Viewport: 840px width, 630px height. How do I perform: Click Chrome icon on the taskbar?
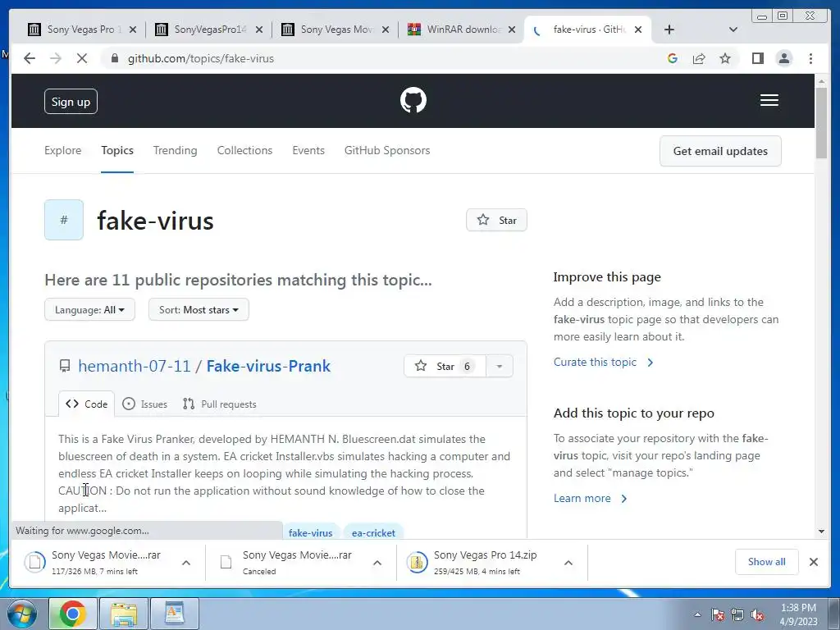72,614
